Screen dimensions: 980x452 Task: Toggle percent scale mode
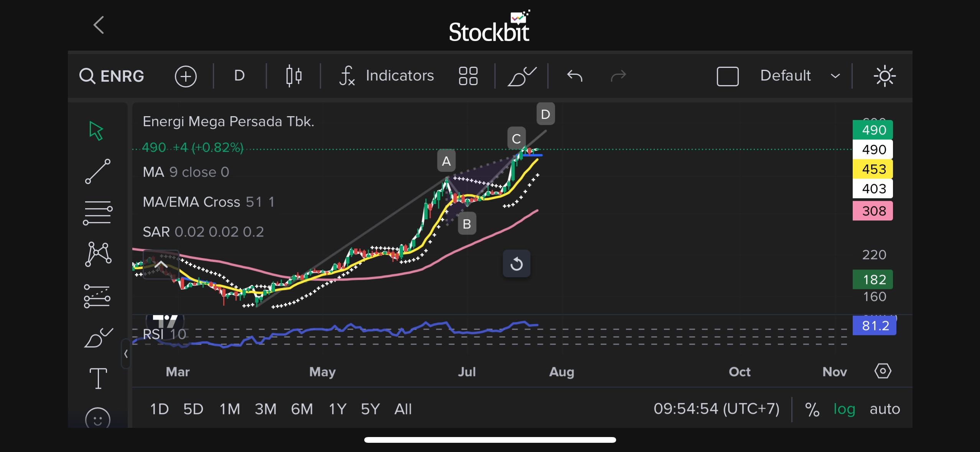(x=812, y=409)
